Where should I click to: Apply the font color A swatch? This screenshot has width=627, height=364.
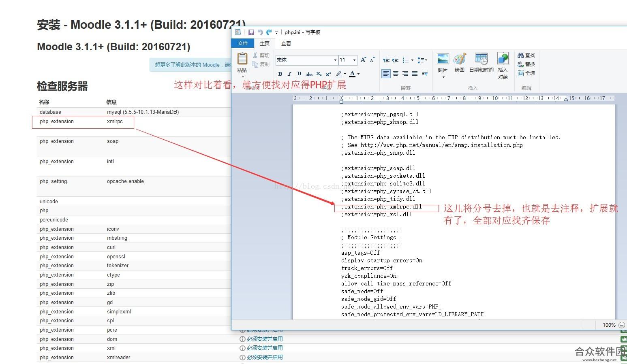[352, 74]
